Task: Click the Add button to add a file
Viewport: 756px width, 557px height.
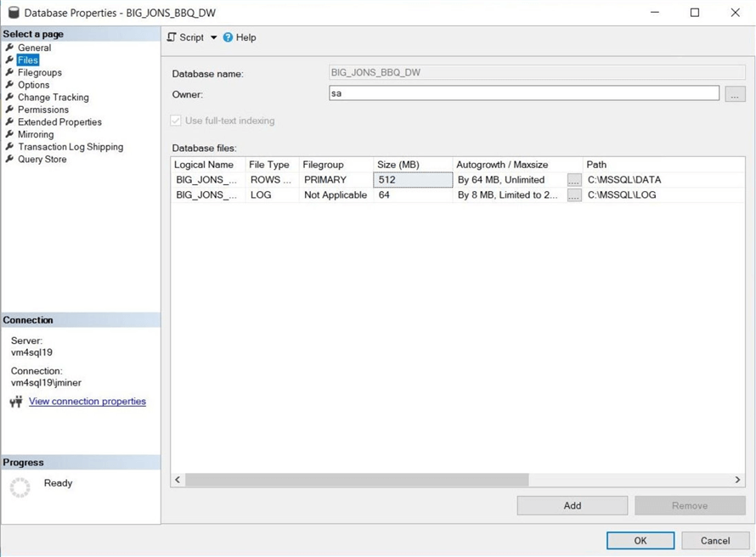Action: 572,505
